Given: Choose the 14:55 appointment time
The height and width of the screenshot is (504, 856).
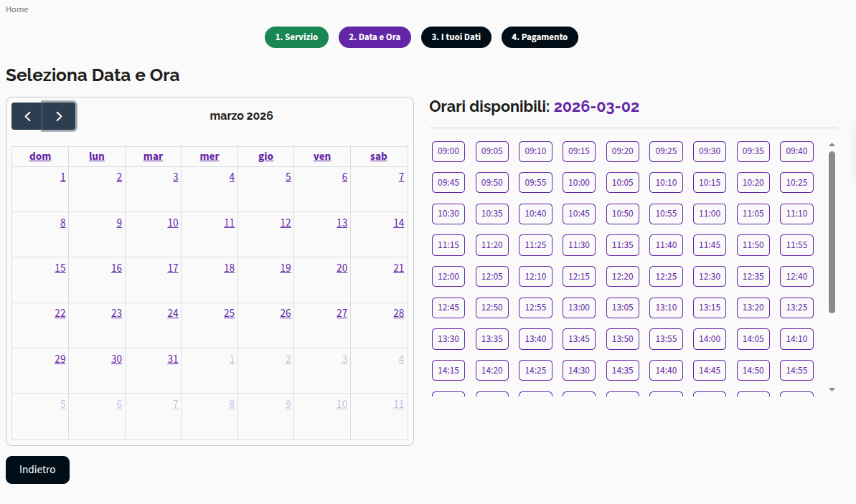Looking at the screenshot, I should 796,370.
